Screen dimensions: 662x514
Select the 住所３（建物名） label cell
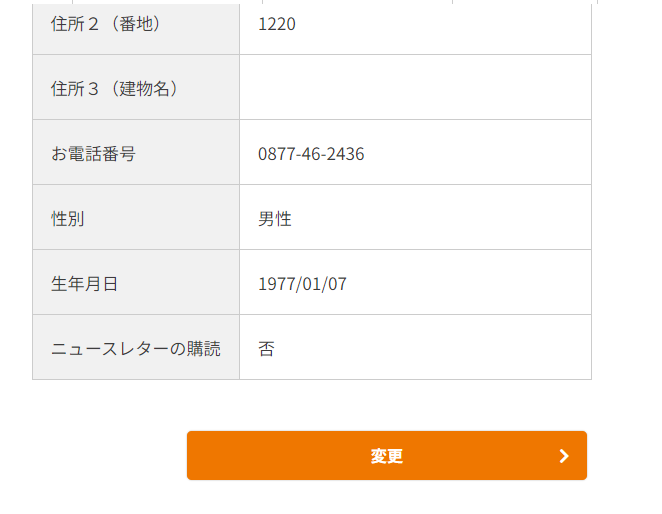pos(136,88)
